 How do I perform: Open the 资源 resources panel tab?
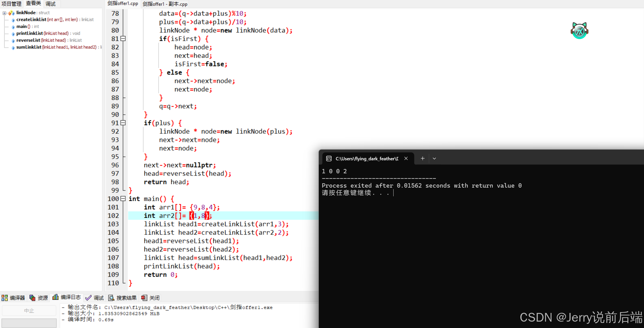coord(39,298)
